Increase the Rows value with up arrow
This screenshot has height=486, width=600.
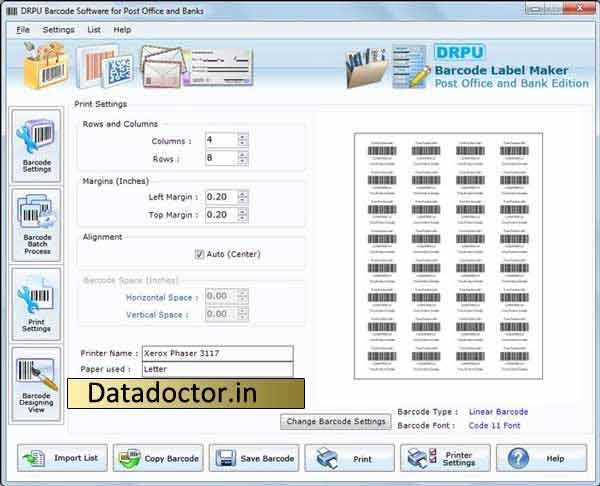243,154
